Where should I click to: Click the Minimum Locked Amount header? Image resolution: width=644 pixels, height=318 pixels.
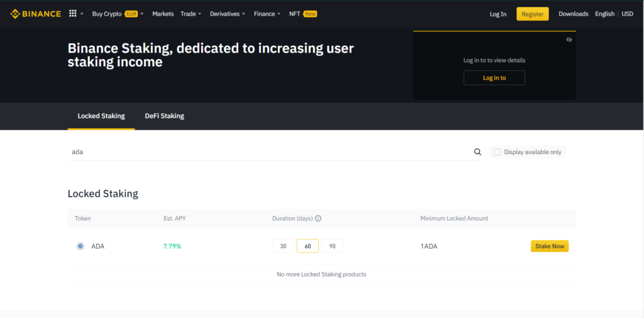[x=454, y=218]
